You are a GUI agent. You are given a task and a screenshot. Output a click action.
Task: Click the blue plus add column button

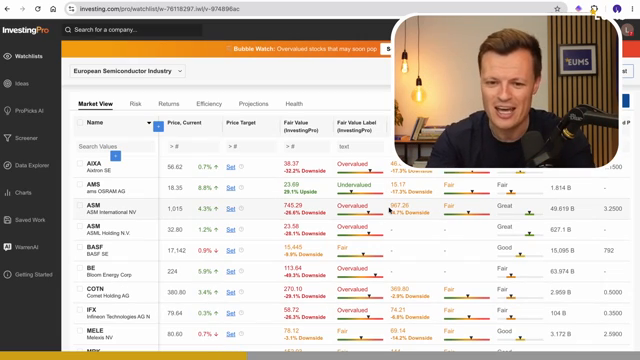point(158,127)
